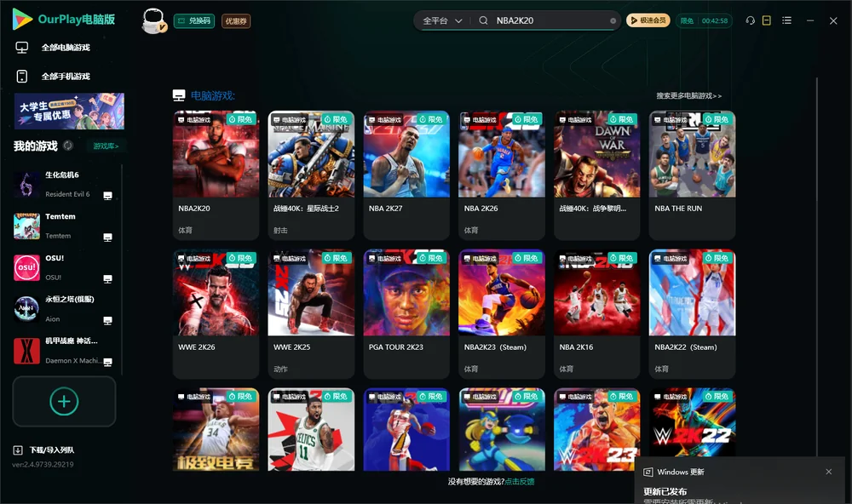The image size is (852, 504).
Task: Open the WWE 2K26 game card
Action: pos(216,314)
